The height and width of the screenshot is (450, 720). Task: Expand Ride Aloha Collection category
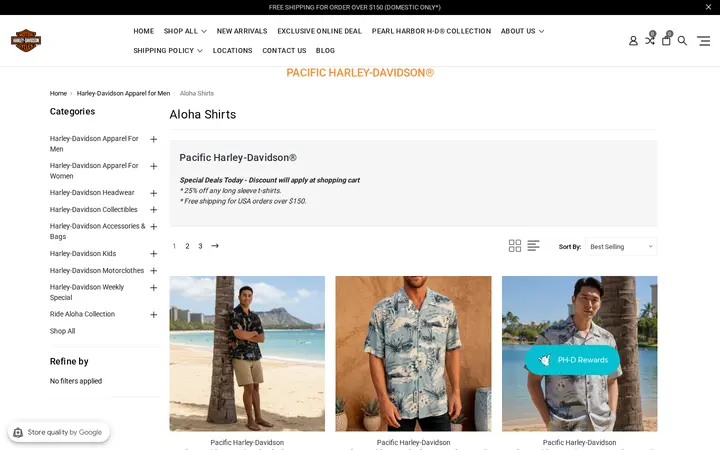coord(153,315)
